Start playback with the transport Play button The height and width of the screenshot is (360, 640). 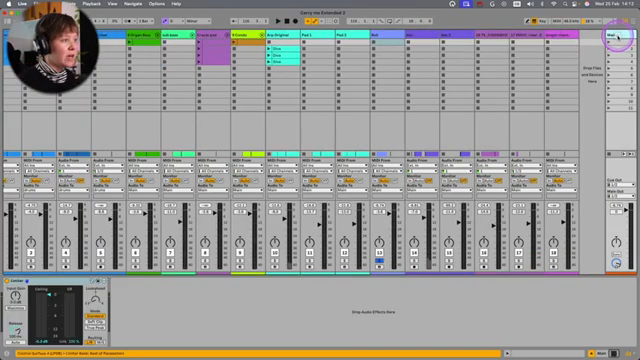[278, 21]
